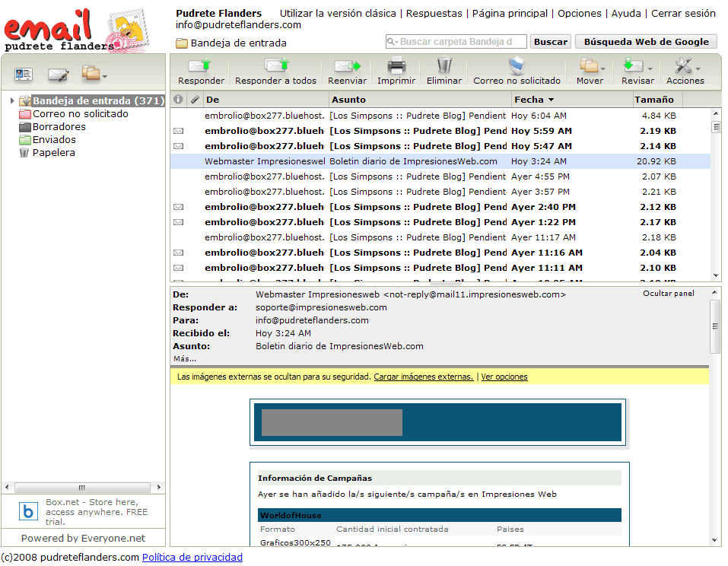Open the address book contacts icon

24,74
